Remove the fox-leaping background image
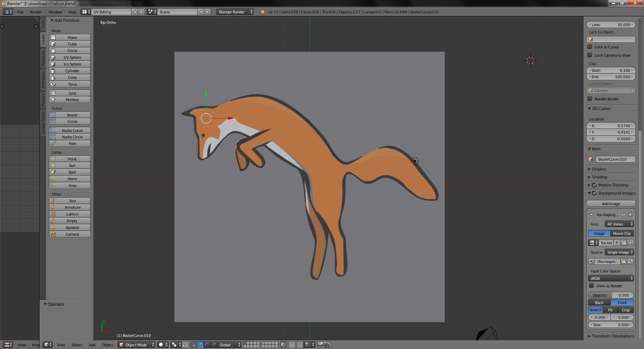Viewport: 644px width, 349px height. pos(630,214)
